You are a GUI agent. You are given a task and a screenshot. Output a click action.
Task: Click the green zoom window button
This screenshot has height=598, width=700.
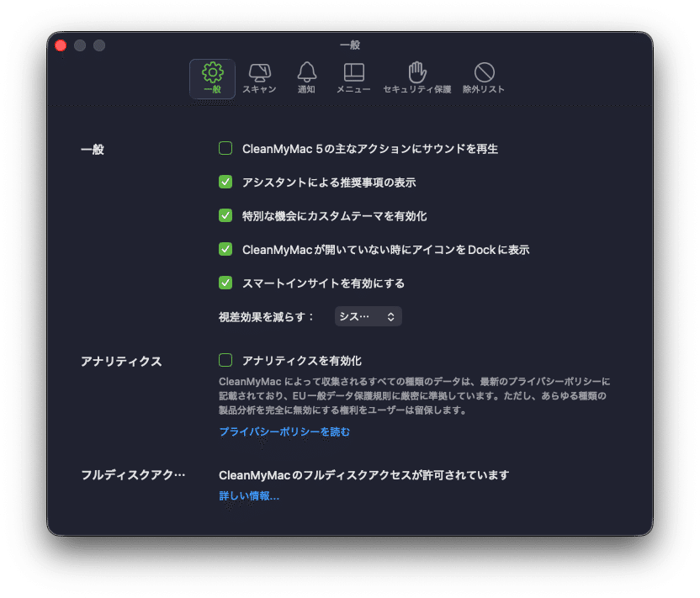[99, 45]
